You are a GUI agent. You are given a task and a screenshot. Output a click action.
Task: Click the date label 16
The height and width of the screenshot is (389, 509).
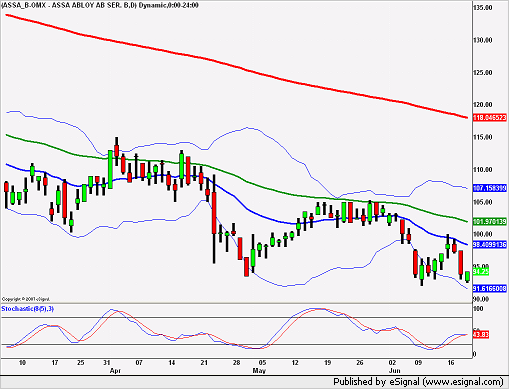tap(451, 363)
